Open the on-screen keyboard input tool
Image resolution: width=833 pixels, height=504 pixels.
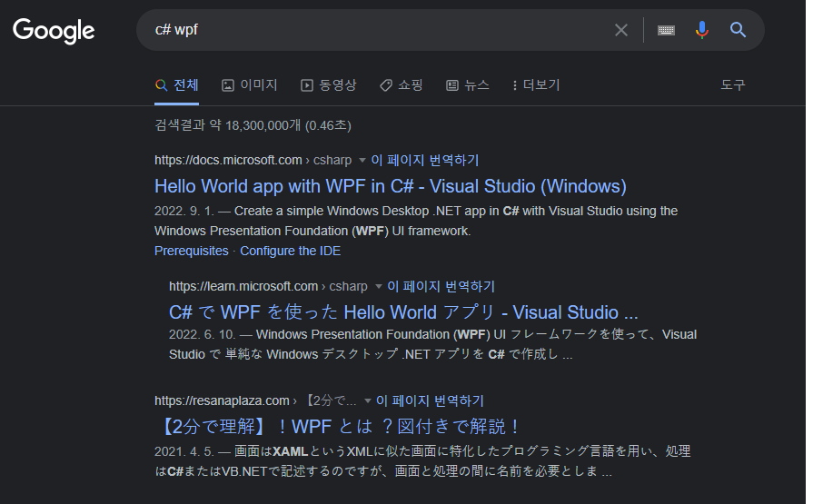(666, 30)
